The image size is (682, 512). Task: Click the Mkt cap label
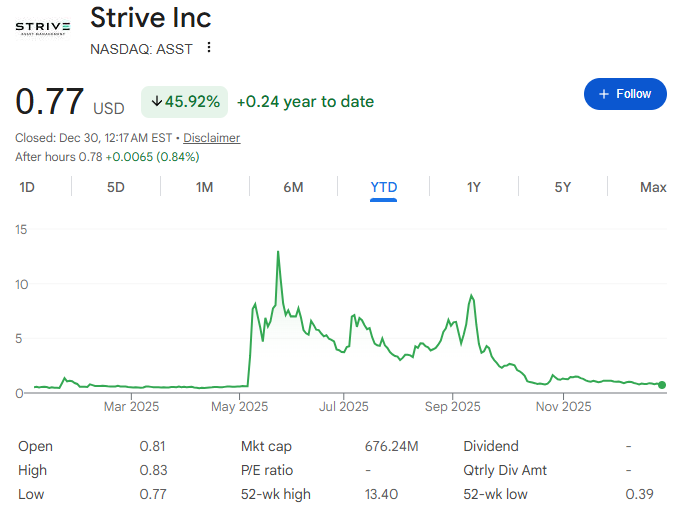coord(266,446)
